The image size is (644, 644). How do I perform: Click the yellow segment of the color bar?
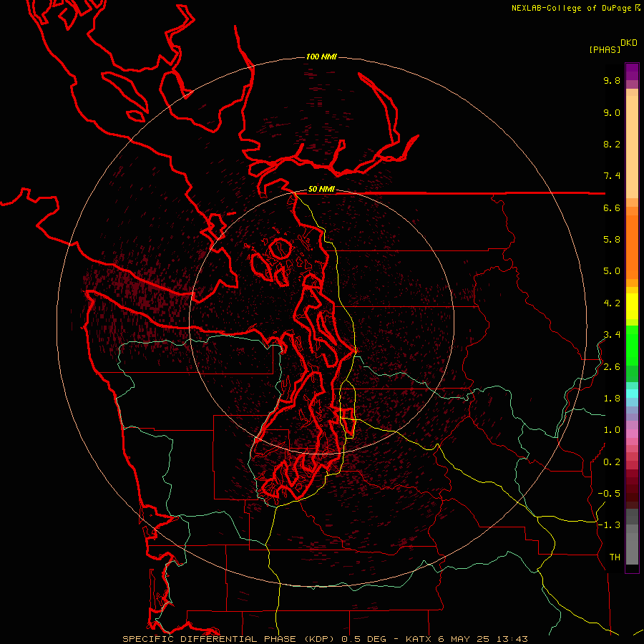[x=632, y=306]
